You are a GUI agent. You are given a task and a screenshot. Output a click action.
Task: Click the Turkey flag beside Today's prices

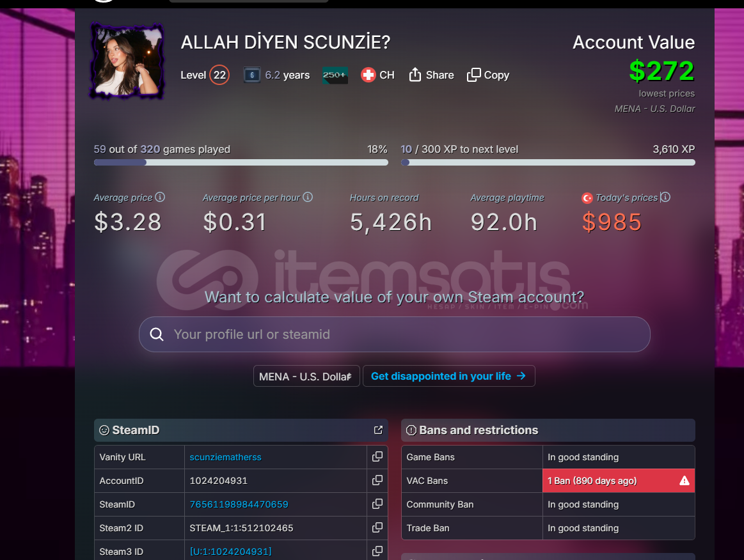[587, 198]
